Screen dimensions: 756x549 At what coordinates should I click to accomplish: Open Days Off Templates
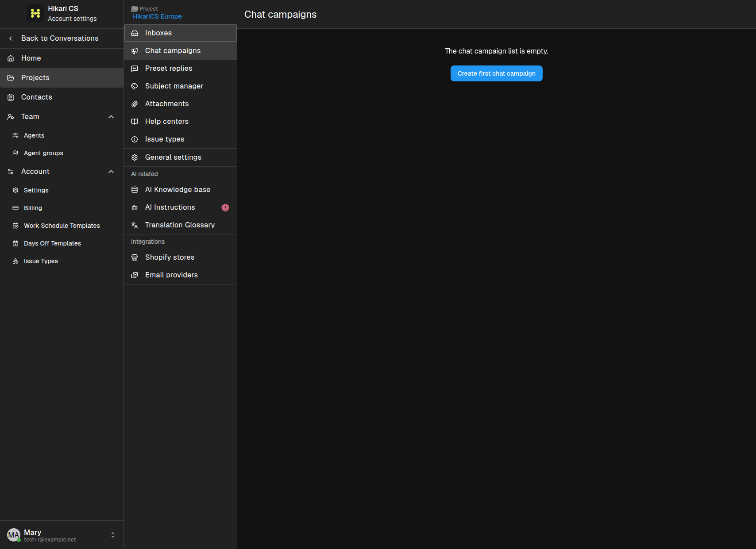coord(62,243)
